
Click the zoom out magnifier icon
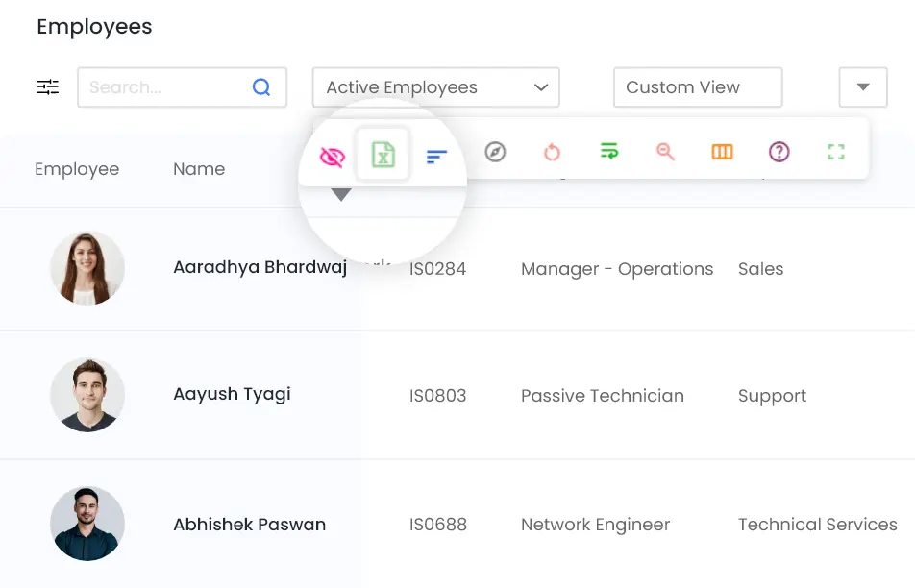coord(665,152)
